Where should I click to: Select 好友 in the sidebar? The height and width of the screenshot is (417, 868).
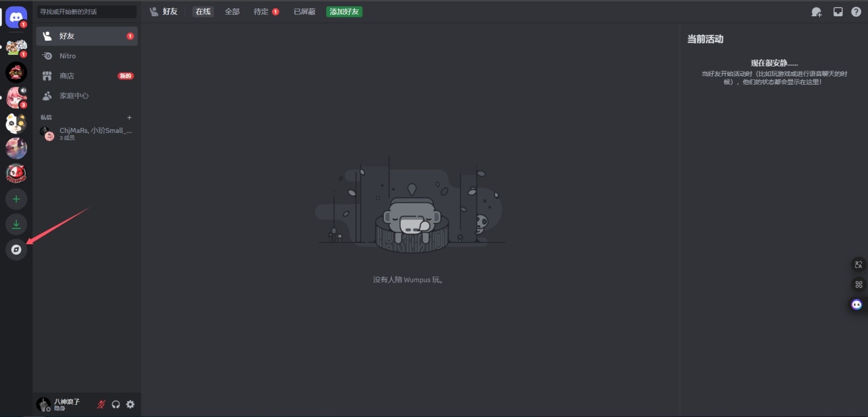click(x=87, y=36)
